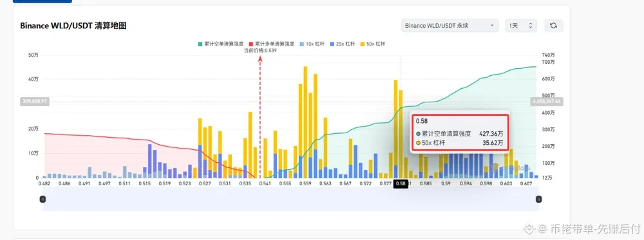Image resolution: width=644 pixels, height=240 pixels.
Task: Click the chart zoom slider track
Action: pyautogui.click(x=291, y=199)
